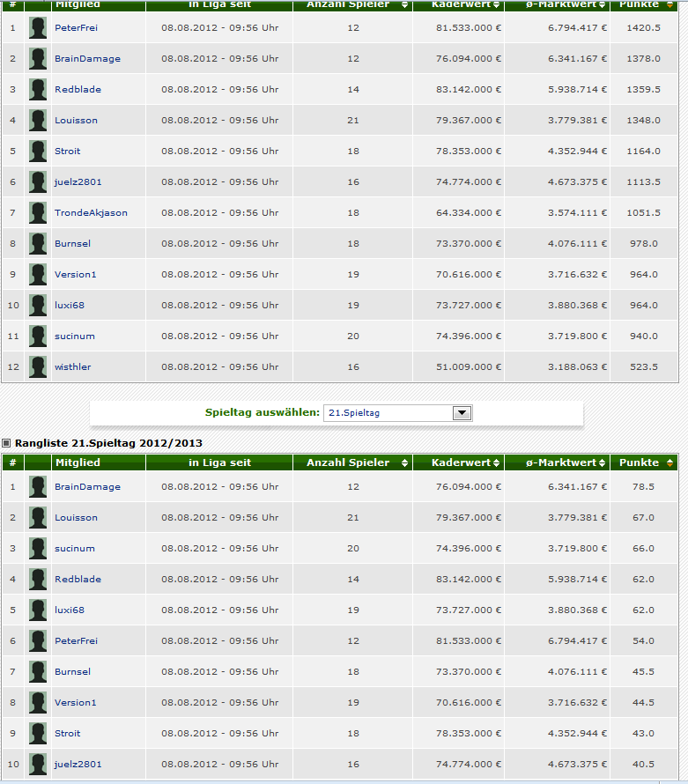
Task: Open luxi68's link in the 21.Spieltag ranking
Action: 70,610
